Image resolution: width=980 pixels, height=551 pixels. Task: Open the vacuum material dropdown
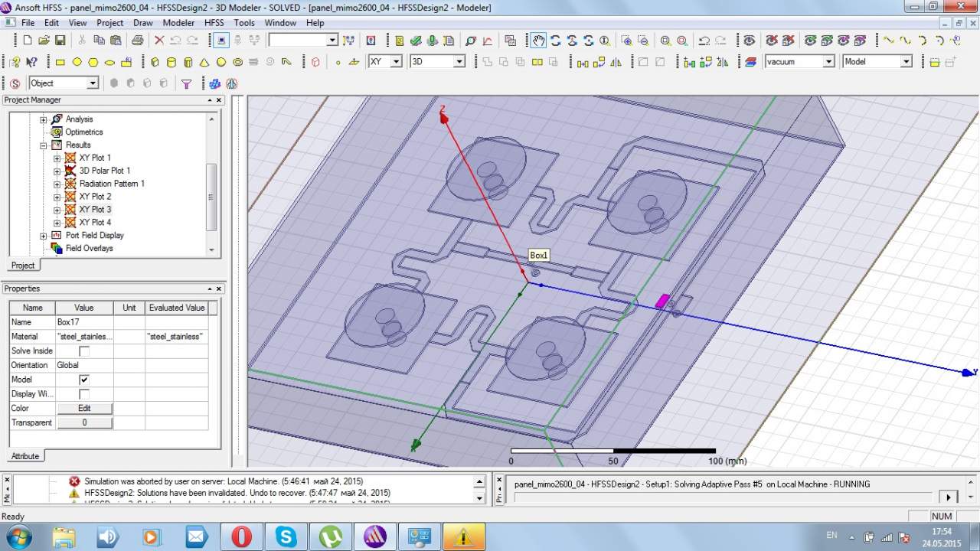coord(828,62)
